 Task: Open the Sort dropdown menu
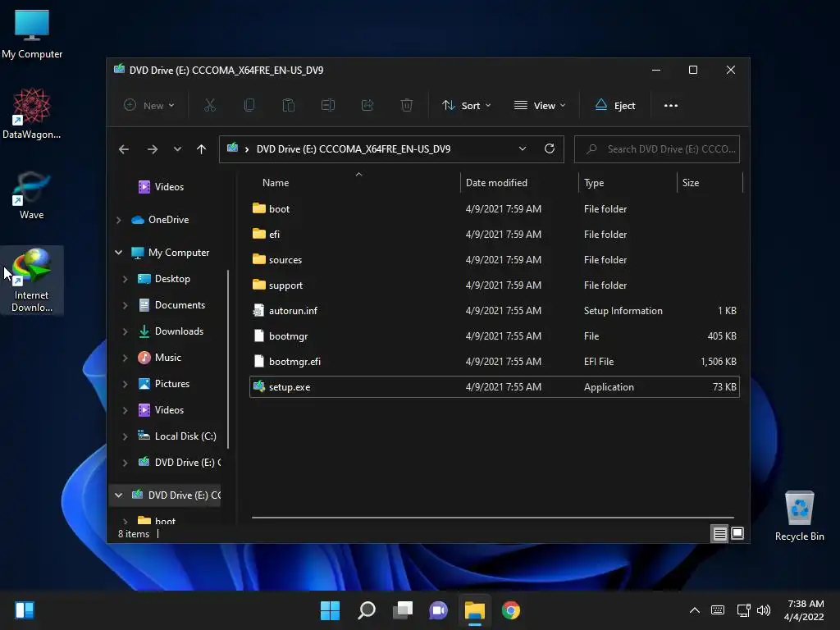[x=466, y=106]
